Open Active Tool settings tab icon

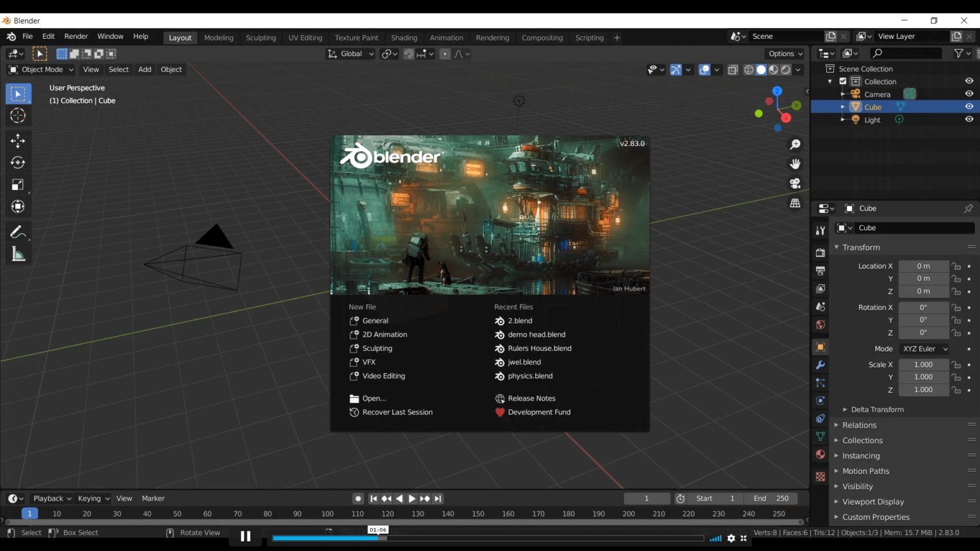point(820,231)
